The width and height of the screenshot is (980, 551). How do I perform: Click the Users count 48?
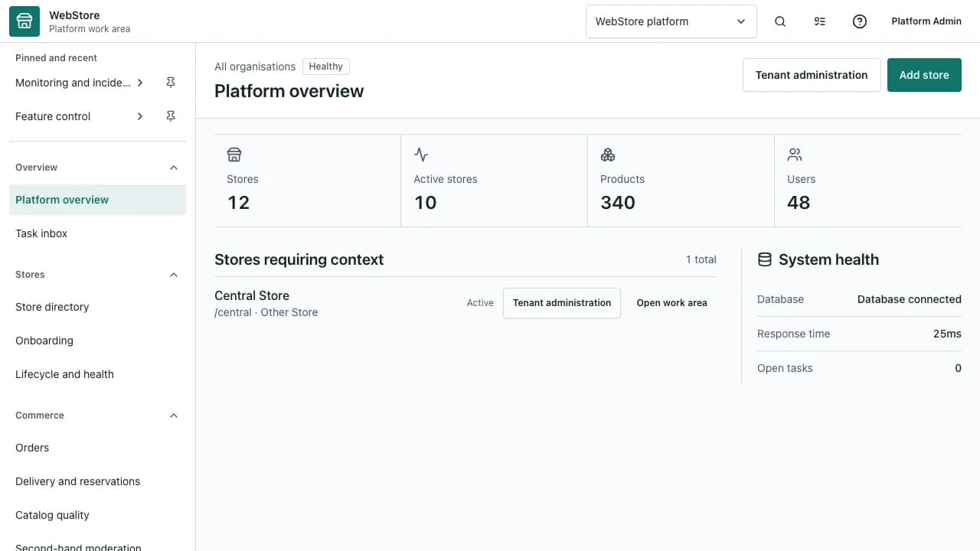[799, 203]
